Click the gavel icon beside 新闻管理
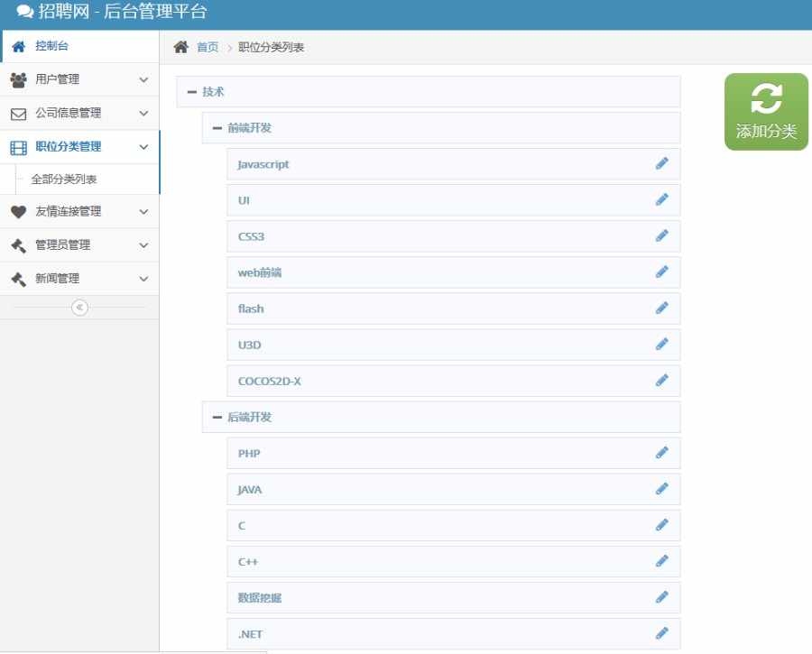The image size is (812, 654). coord(19,279)
